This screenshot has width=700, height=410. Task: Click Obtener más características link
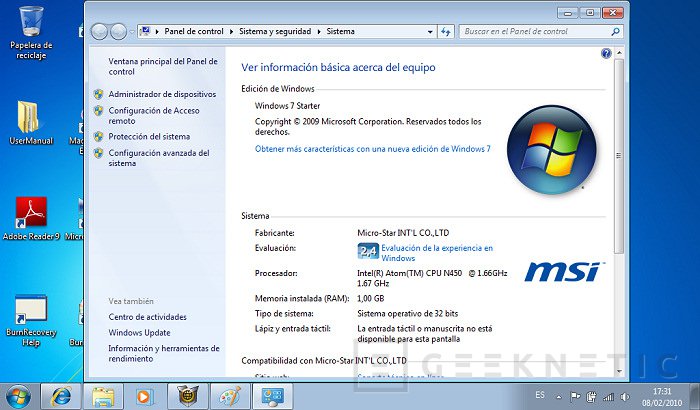pos(373,149)
